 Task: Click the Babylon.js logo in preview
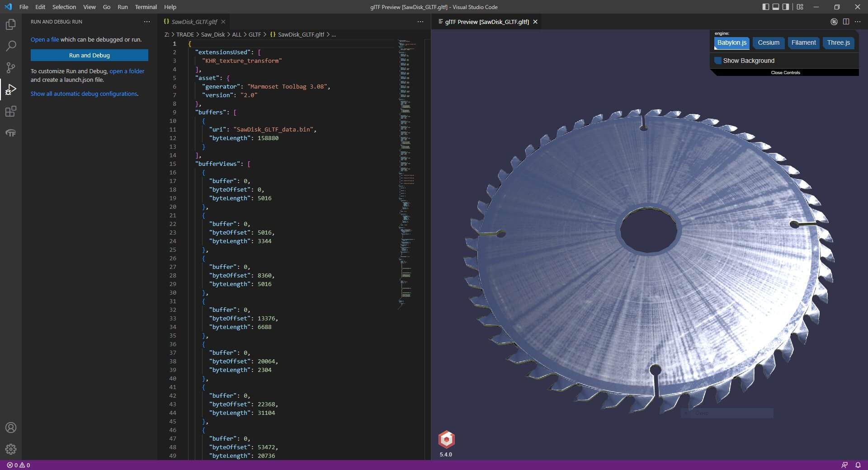click(x=446, y=439)
